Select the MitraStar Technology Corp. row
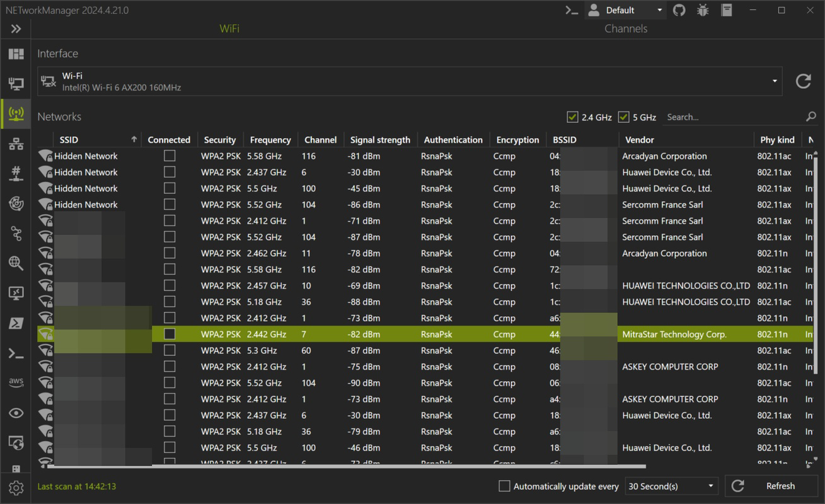Image resolution: width=825 pixels, height=504 pixels. [425, 335]
